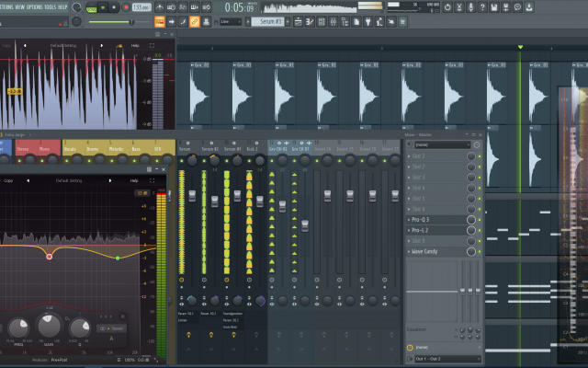Screen dimensions: 588x368
Task: Open the HELP menu
Action: pos(62,7)
